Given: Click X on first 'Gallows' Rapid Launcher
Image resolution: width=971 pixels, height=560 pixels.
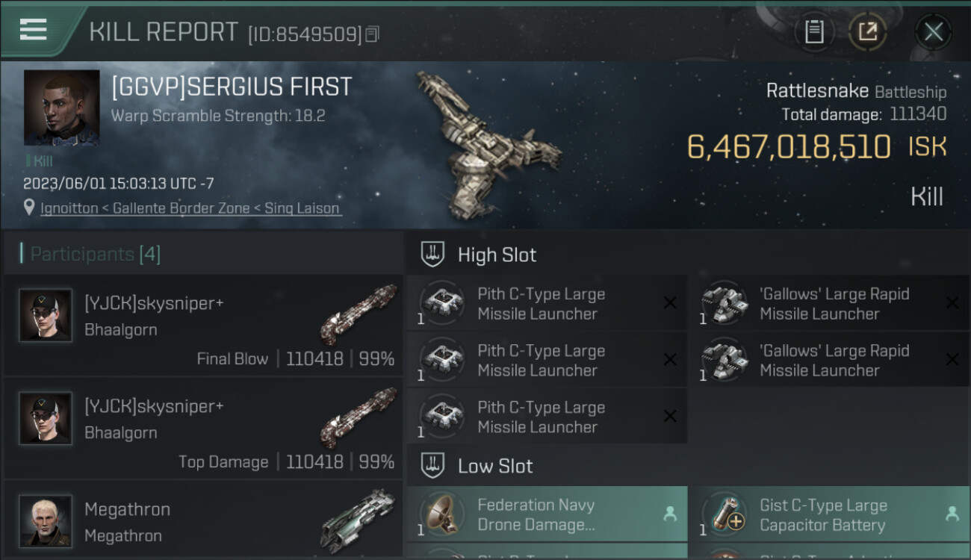Looking at the screenshot, I should pos(952,302).
